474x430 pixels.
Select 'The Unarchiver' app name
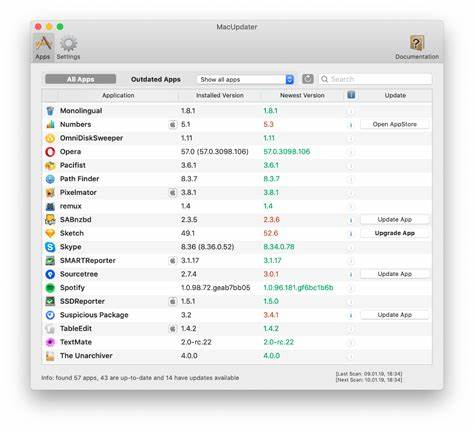(86, 356)
